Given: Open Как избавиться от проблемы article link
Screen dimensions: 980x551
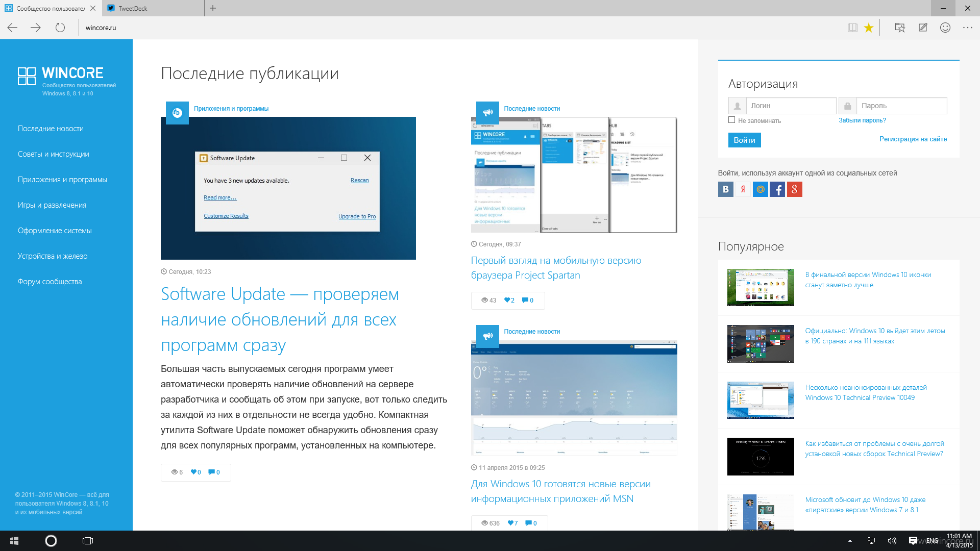Looking at the screenshot, I should point(874,449).
